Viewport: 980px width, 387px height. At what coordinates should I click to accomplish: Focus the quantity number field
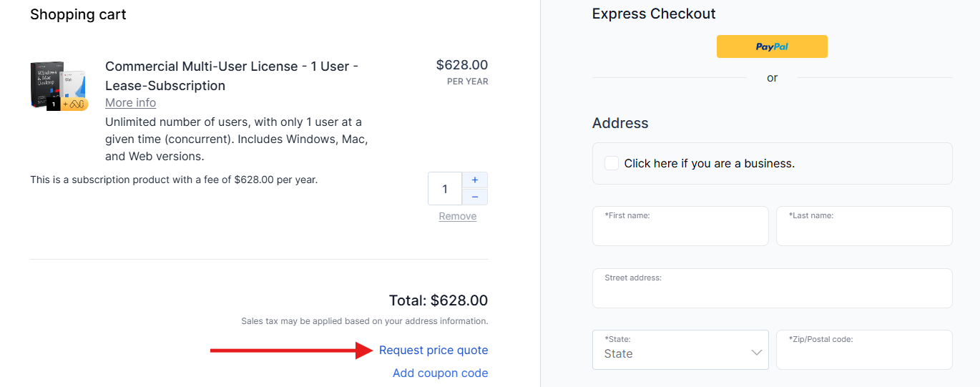coord(445,189)
